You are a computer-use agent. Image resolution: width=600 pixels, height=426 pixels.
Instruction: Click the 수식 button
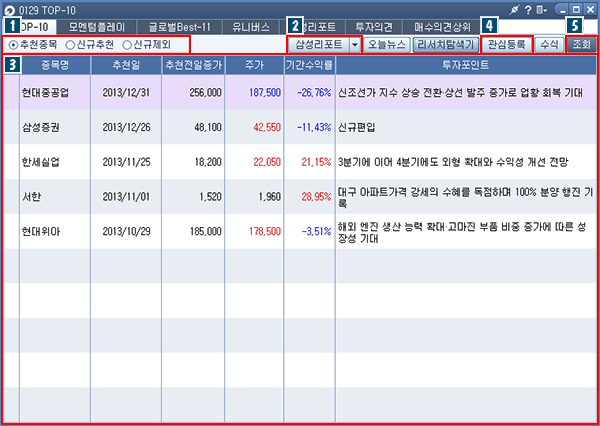click(548, 45)
